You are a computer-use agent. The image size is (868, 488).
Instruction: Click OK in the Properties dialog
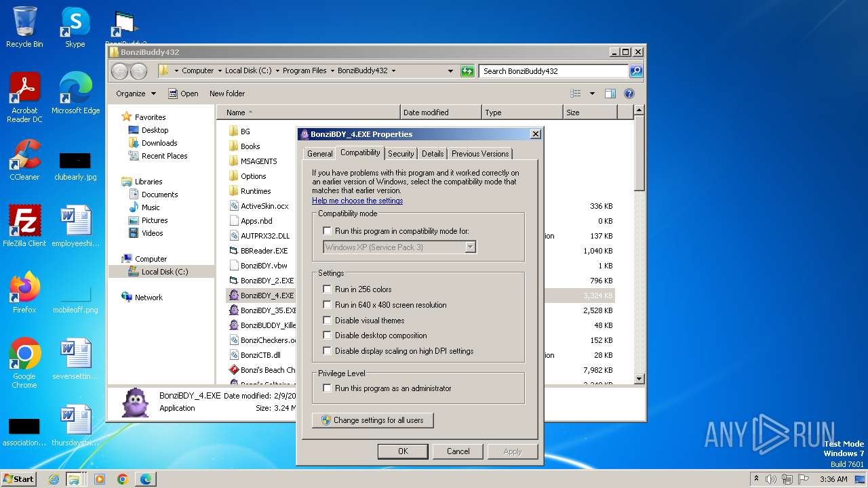point(403,451)
